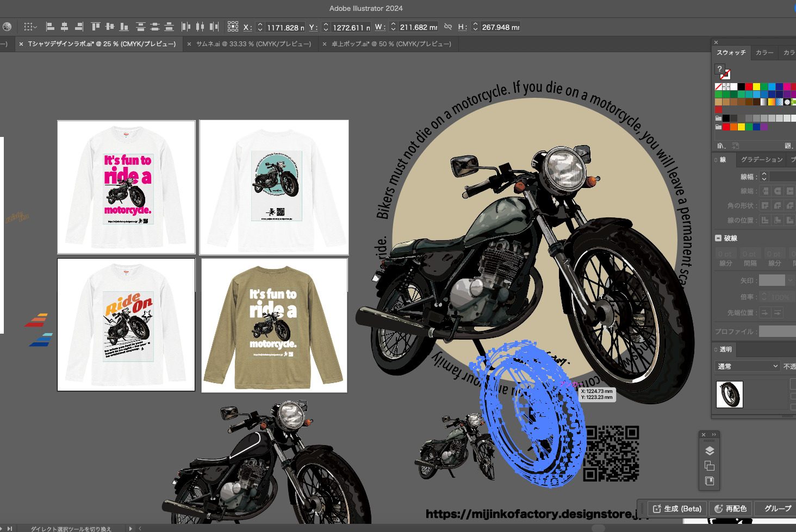This screenshot has height=532, width=796.
Task: Click the W width stepper arrows
Action: (393, 27)
